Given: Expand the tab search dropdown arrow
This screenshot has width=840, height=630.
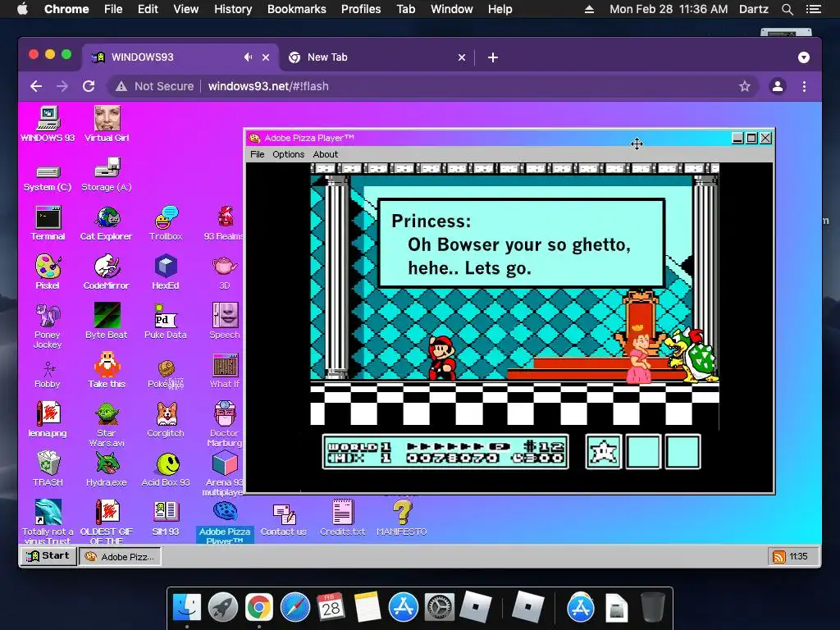Looking at the screenshot, I should [x=804, y=57].
